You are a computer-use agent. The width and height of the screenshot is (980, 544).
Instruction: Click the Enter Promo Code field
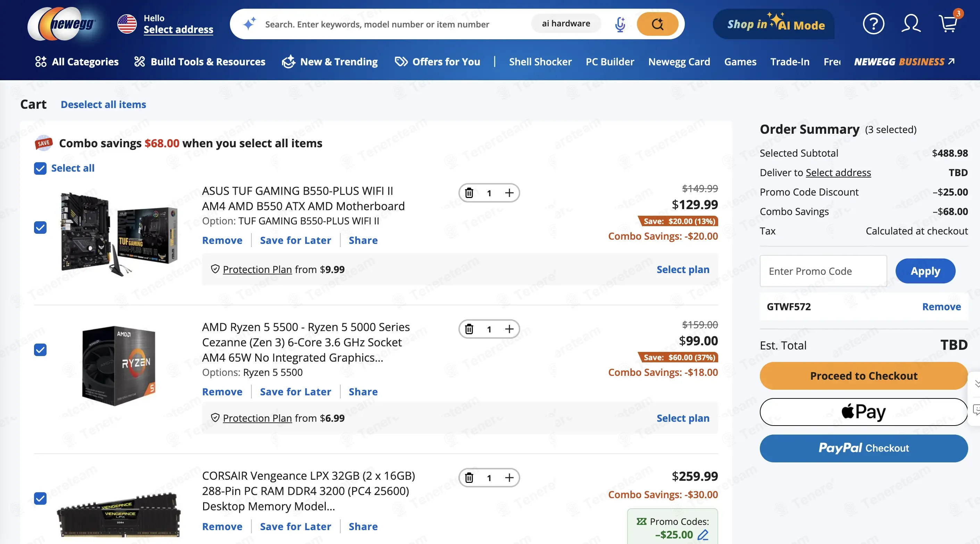(x=823, y=271)
